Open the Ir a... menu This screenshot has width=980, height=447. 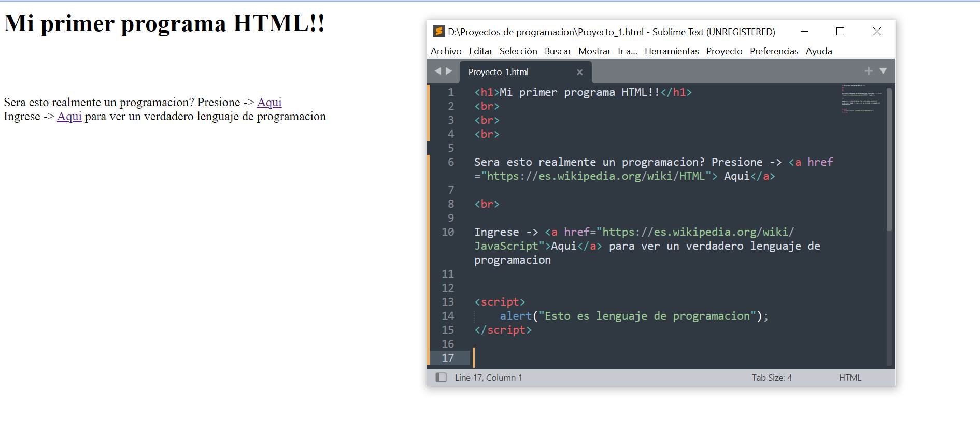[627, 51]
